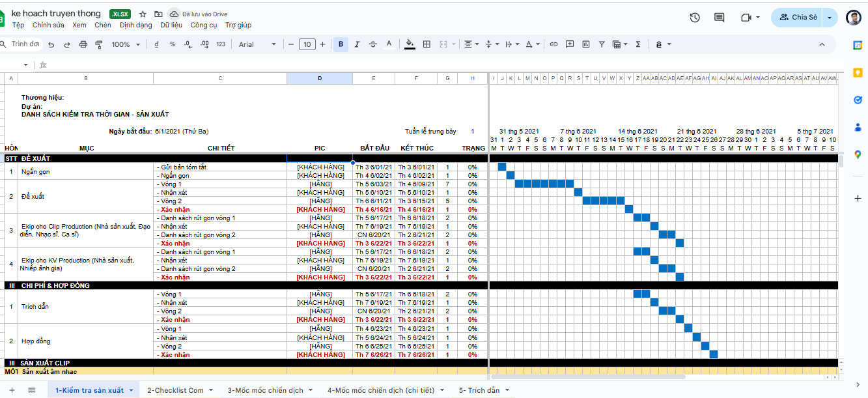Open the comments panel icon
Image resolution: width=868 pixels, height=398 pixels.
[x=720, y=18]
